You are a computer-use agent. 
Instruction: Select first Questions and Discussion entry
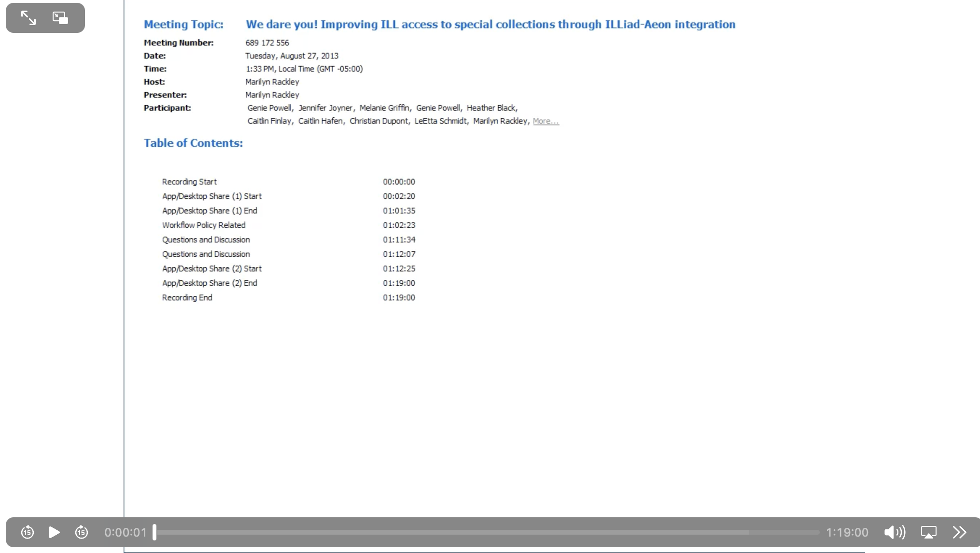pos(206,240)
